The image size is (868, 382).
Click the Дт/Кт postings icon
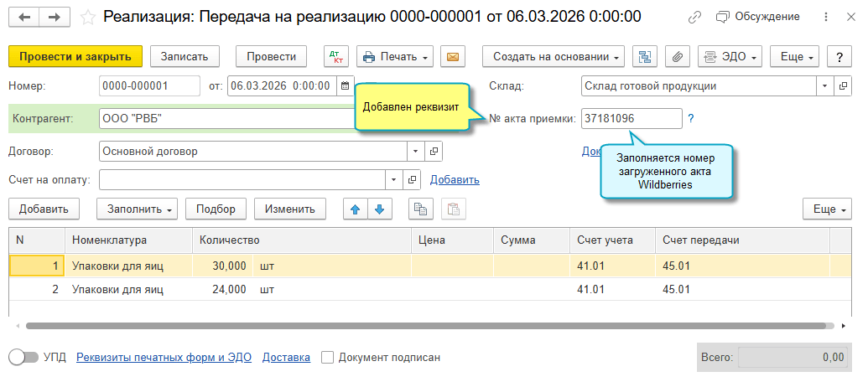[336, 56]
